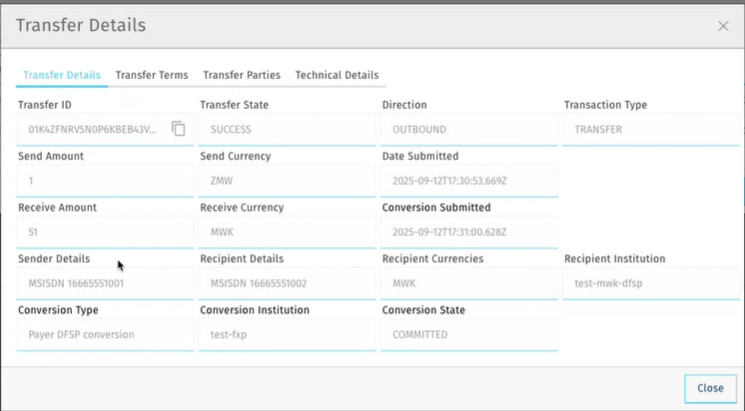Focus the Receive Amount field
745x411 pixels.
(x=104, y=231)
